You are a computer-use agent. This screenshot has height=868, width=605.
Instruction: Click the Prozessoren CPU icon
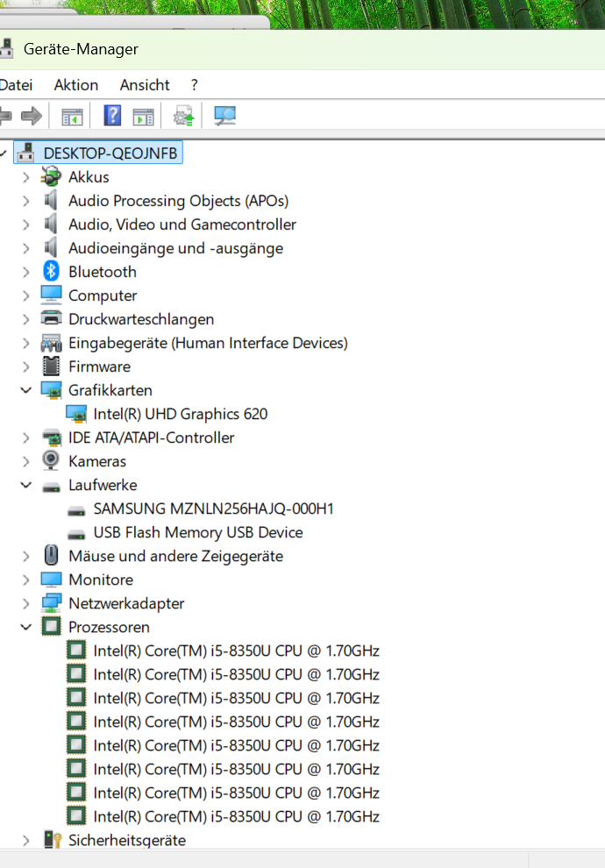click(x=51, y=627)
